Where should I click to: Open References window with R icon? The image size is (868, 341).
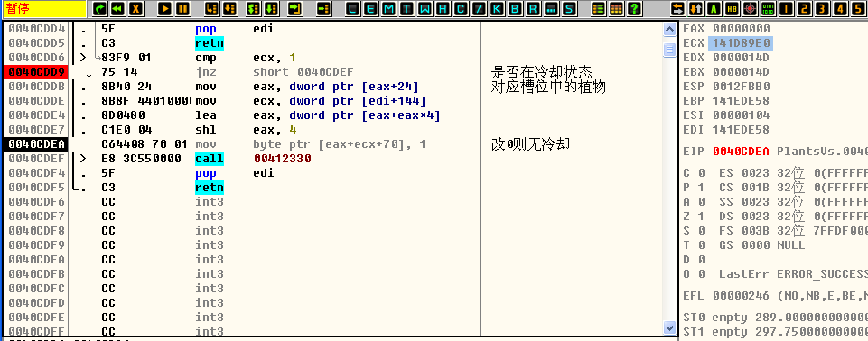pyautogui.click(x=533, y=8)
